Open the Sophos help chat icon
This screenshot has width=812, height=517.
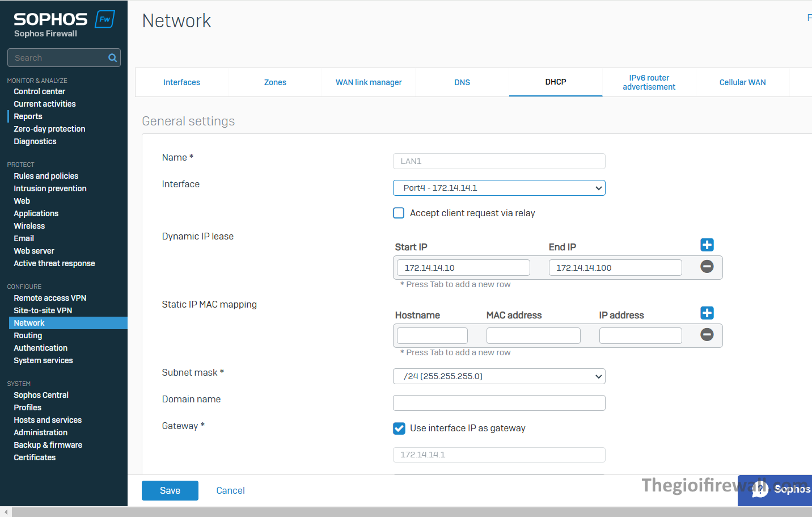760,489
